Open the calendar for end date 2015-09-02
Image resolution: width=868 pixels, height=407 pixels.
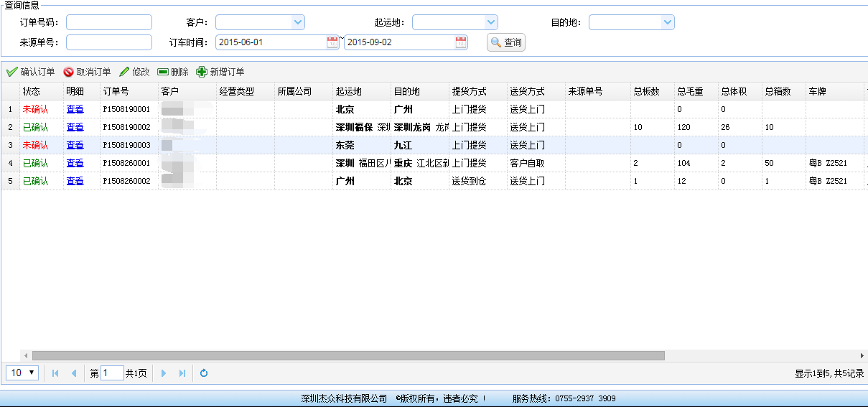tap(461, 42)
